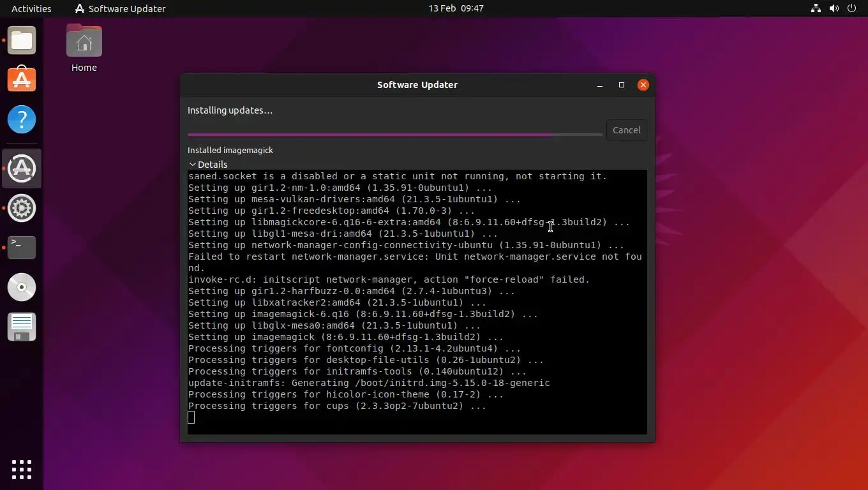This screenshot has width=868, height=490.
Task: Collapse the Details section
Action: tap(208, 165)
